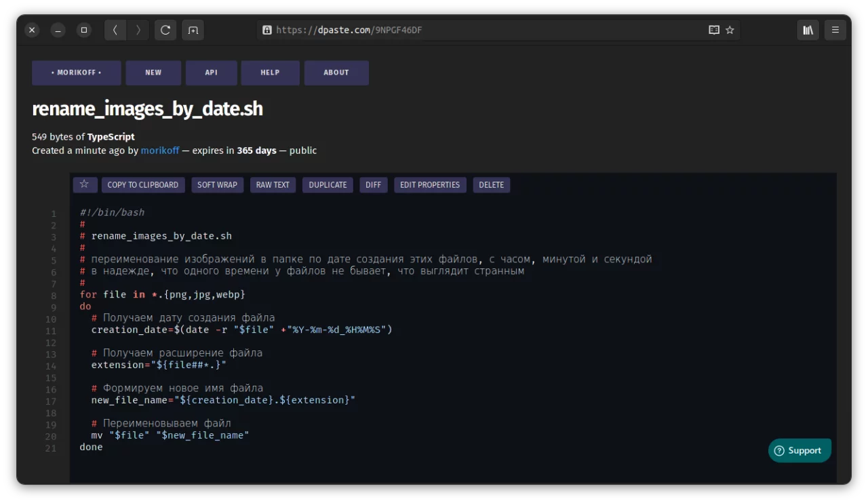Open the browser hamburger menu
This screenshot has width=868, height=503.
835,30
